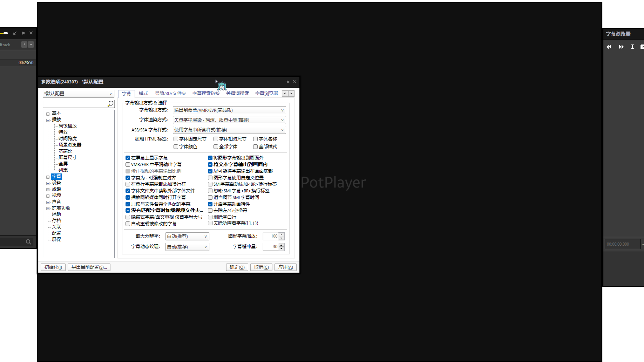Screen dimensions: 644x362
Task: Click the 导出当前配置(S)... button
Action: click(x=89, y=267)
